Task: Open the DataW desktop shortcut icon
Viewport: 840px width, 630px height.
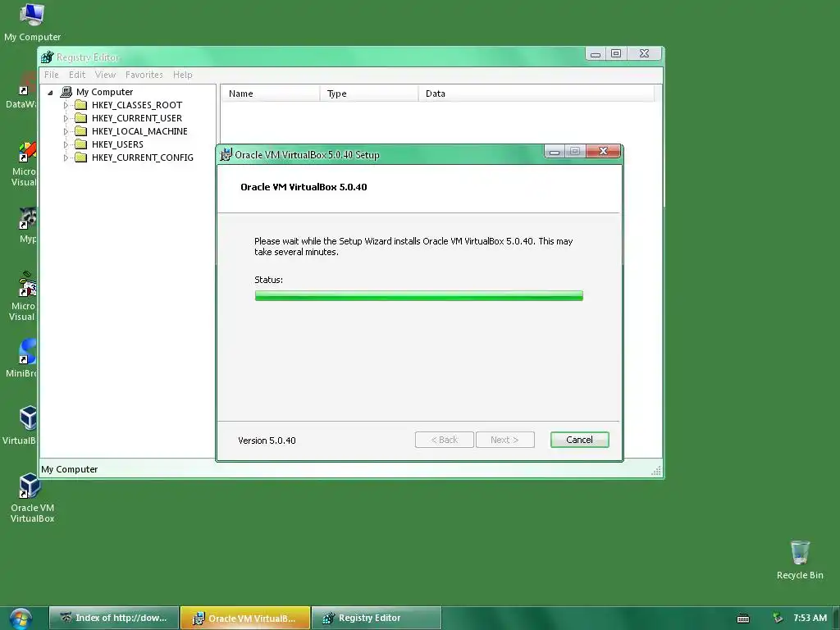Action: point(28,83)
